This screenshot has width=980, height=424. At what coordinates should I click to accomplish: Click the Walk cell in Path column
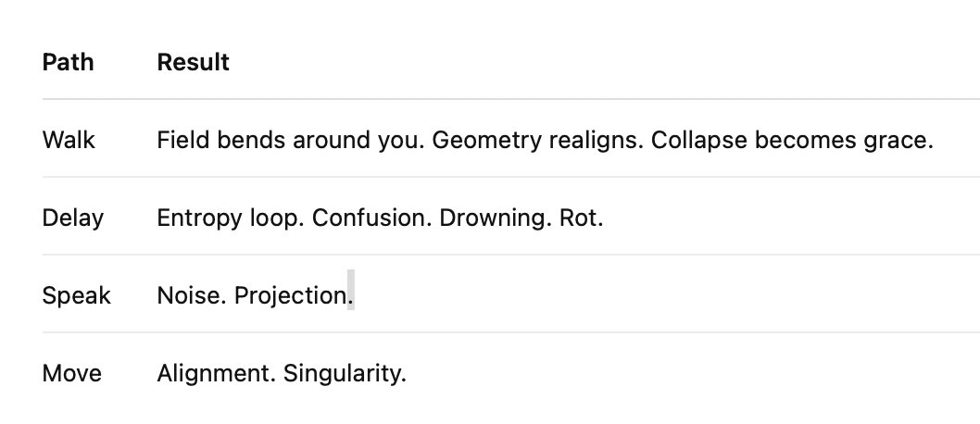(x=69, y=140)
